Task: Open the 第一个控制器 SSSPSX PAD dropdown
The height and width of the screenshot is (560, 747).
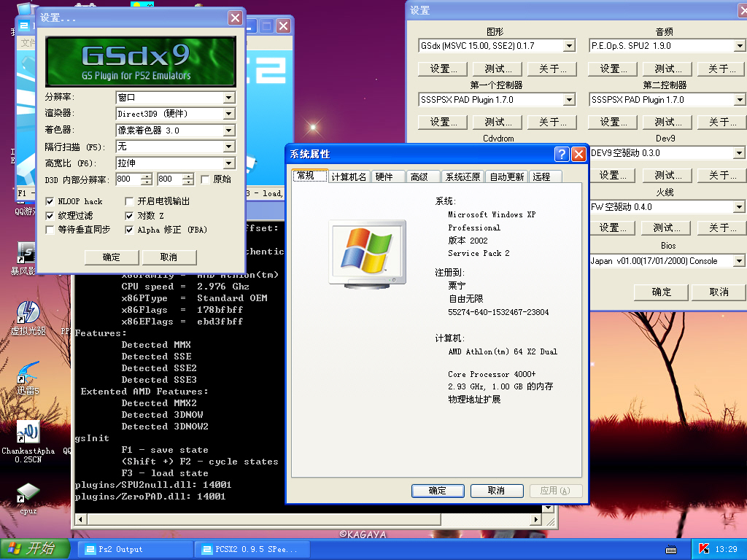Action: pos(497,99)
